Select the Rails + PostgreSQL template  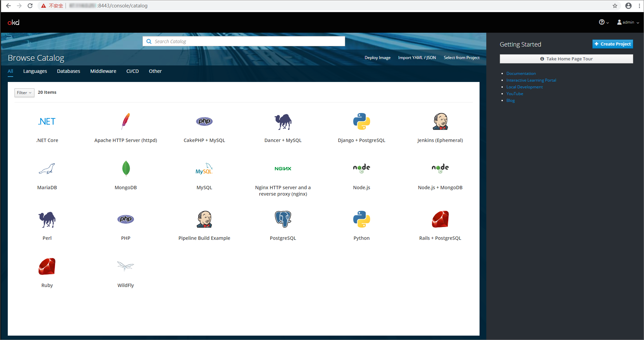pos(440,225)
